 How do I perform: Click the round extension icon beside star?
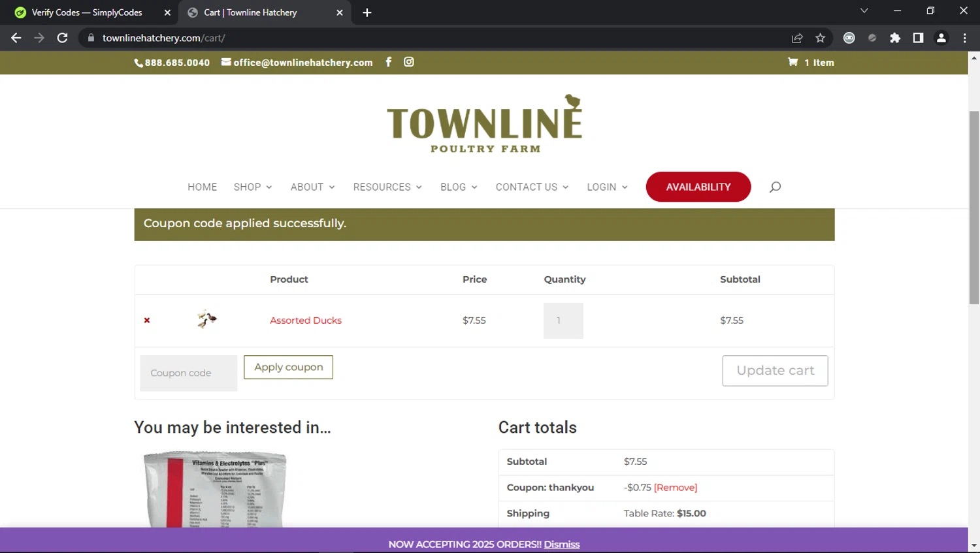(849, 38)
